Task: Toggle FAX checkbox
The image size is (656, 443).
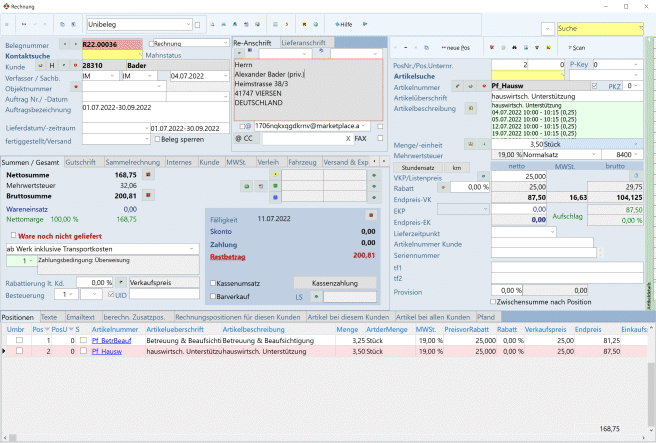Action: point(380,138)
